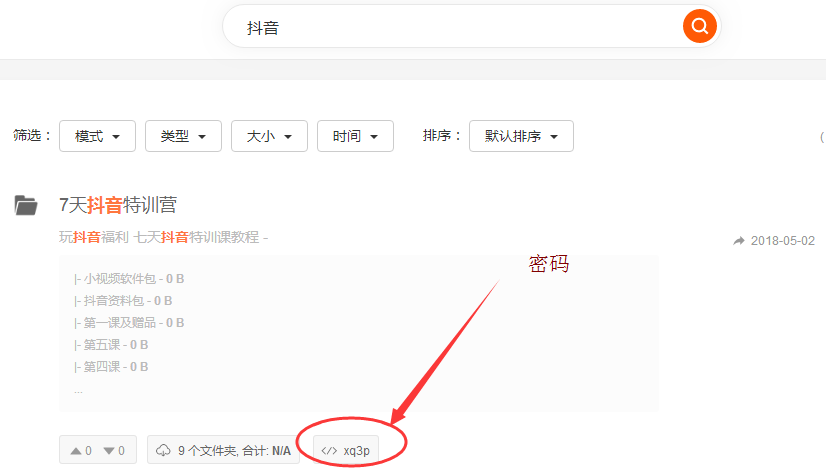Screen dimensions: 826x472
Task: Select the 第四课 - 0 B row
Action: pyautogui.click(x=111, y=367)
